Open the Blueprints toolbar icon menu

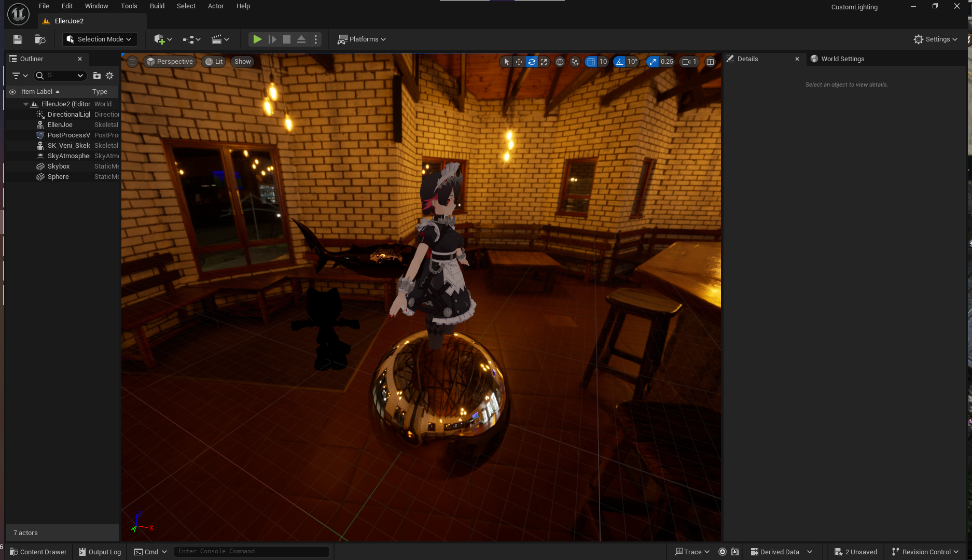tap(191, 39)
